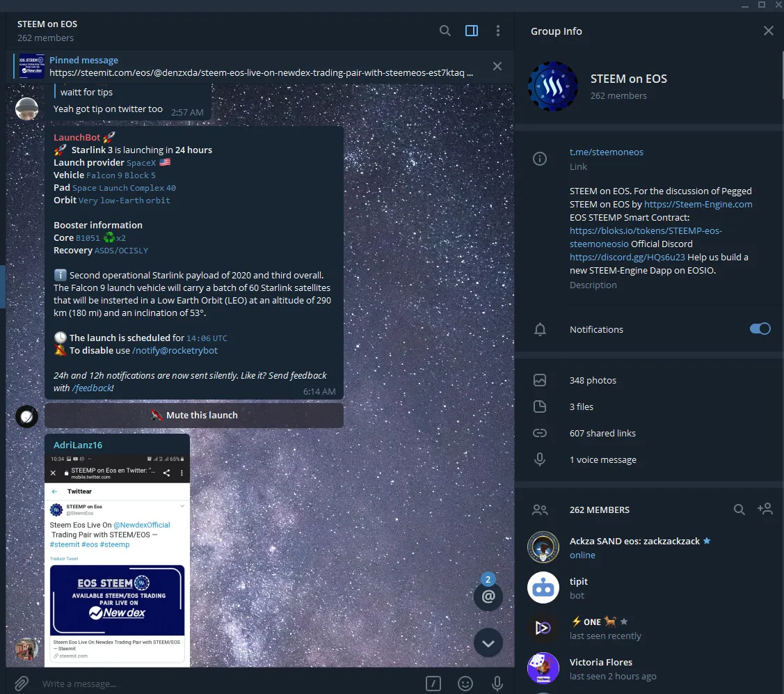Click the /notify@rocketrybot command link
Viewport: 784px width, 694px height.
(175, 350)
